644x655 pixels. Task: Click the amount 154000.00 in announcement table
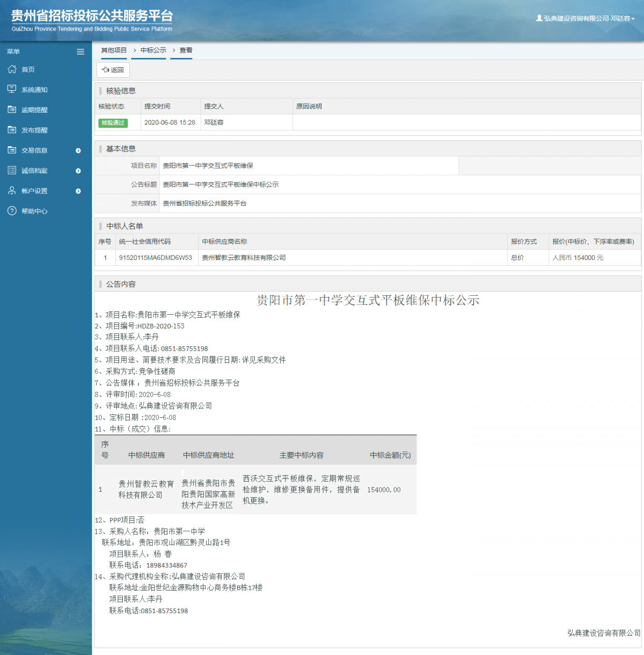click(x=384, y=490)
